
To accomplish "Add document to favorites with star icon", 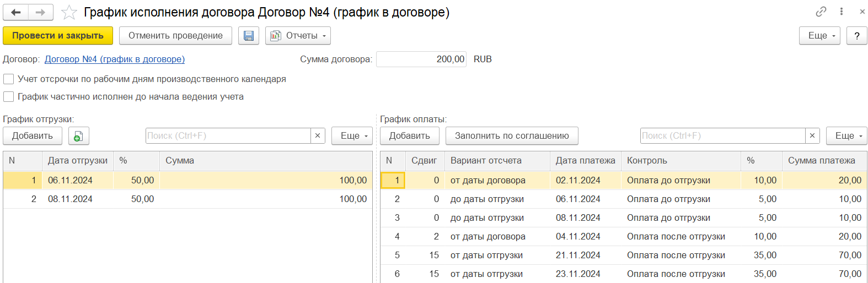I will (69, 12).
